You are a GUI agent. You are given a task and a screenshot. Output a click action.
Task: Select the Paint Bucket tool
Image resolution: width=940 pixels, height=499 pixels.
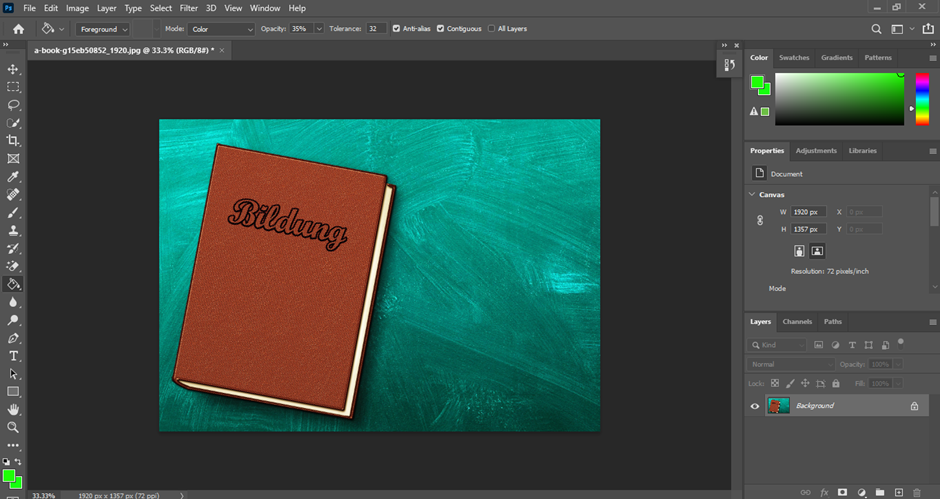coord(13,284)
